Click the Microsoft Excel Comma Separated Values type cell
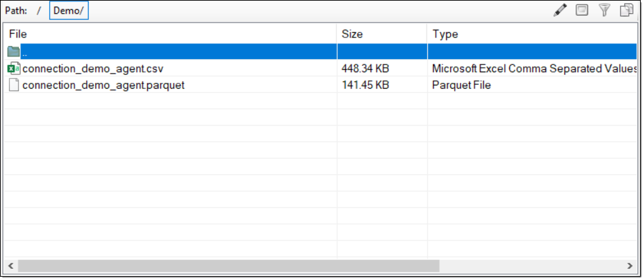 tap(534, 68)
